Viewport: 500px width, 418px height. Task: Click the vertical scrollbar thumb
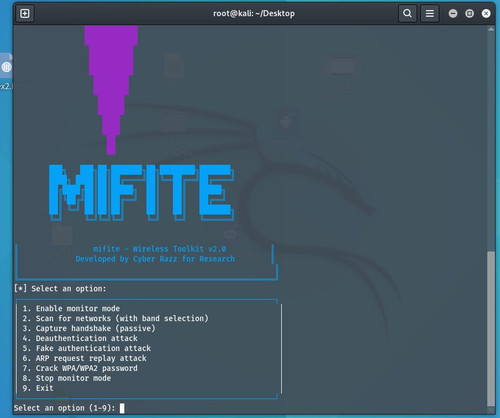tap(491, 328)
